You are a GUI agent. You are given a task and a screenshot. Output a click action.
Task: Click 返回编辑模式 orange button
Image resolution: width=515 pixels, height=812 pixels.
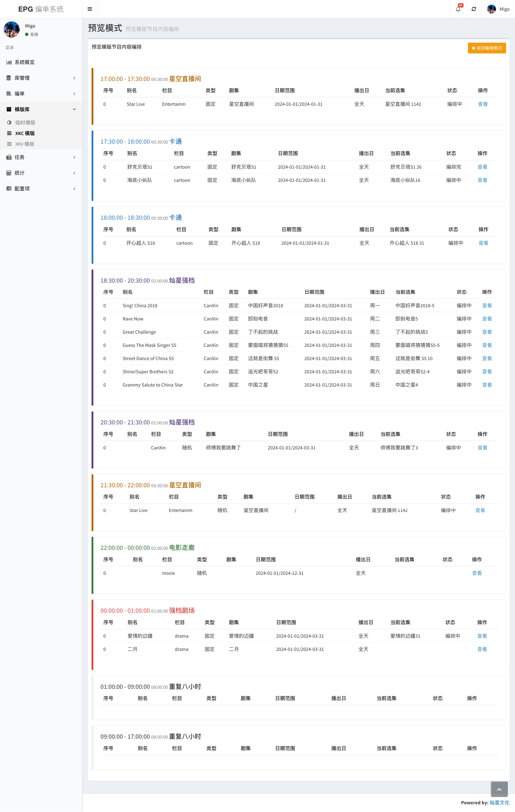click(487, 48)
